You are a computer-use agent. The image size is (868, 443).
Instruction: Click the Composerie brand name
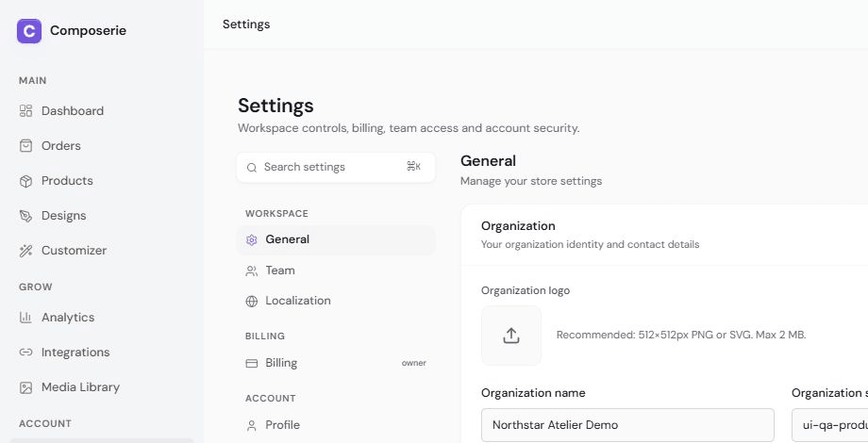pos(88,30)
